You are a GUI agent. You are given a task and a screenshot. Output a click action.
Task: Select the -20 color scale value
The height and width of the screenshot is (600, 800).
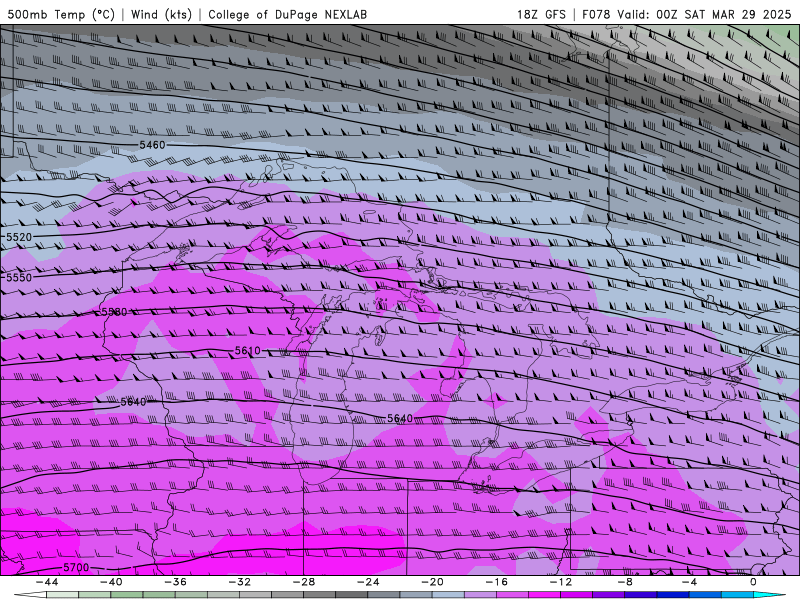coord(432,582)
